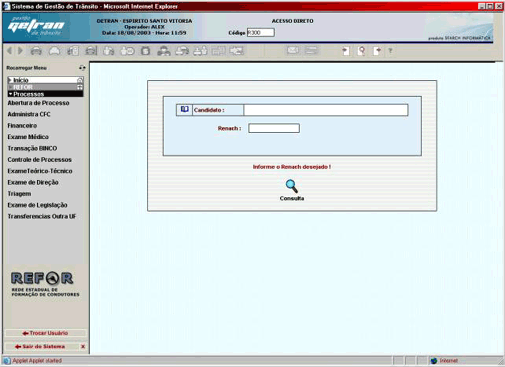Click the reload icon beside Recarregar Menu
The image size is (505, 367).
pyautogui.click(x=82, y=68)
